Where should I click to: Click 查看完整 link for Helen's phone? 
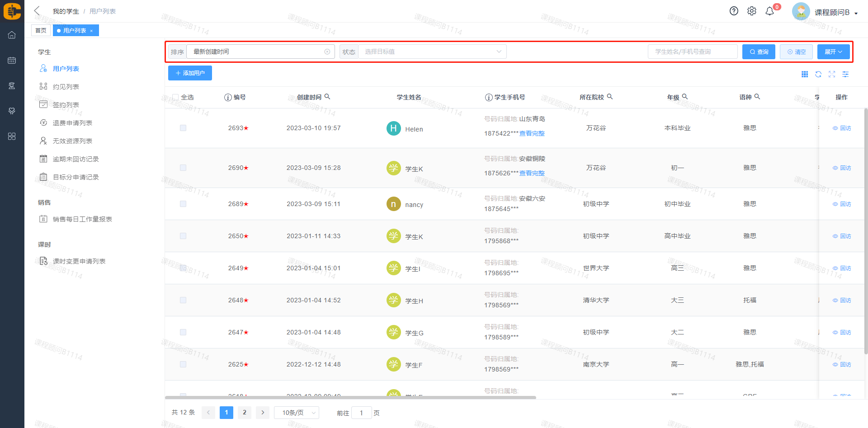[532, 133]
